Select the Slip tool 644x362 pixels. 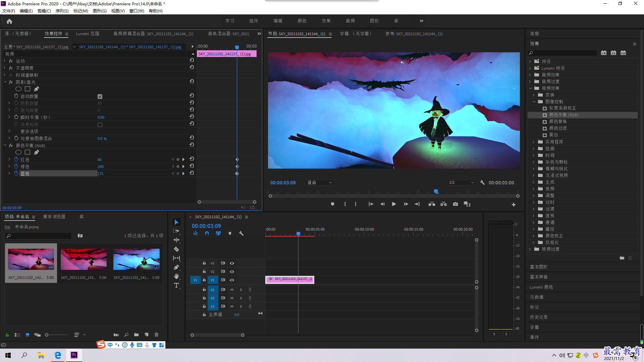[176, 258]
